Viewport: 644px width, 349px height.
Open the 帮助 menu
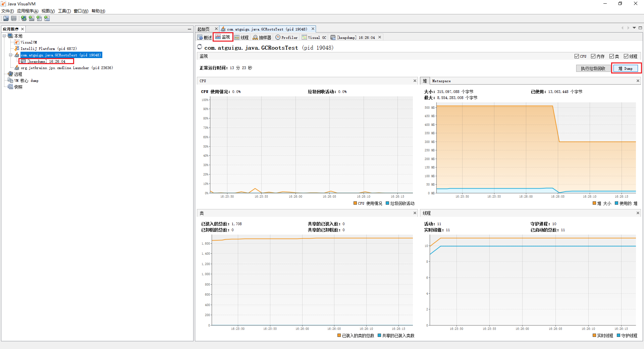pyautogui.click(x=98, y=11)
